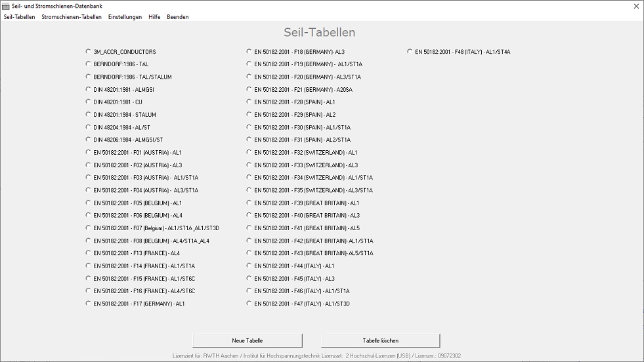This screenshot has height=362, width=644.
Task: Select F21 (GERMANY) - A20SA radio button
Action: tap(249, 89)
